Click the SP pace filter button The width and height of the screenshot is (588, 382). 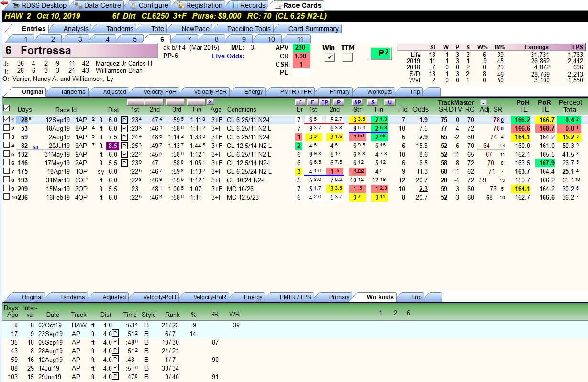point(357,102)
